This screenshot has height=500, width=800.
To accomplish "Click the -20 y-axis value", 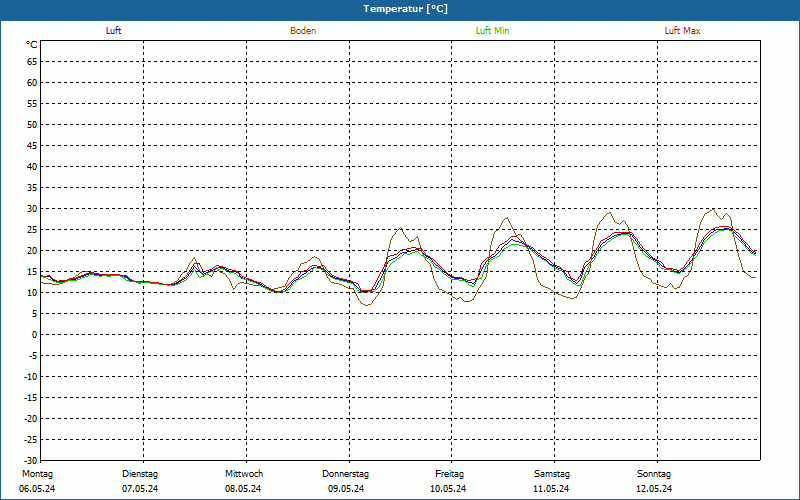I will 31,418.
